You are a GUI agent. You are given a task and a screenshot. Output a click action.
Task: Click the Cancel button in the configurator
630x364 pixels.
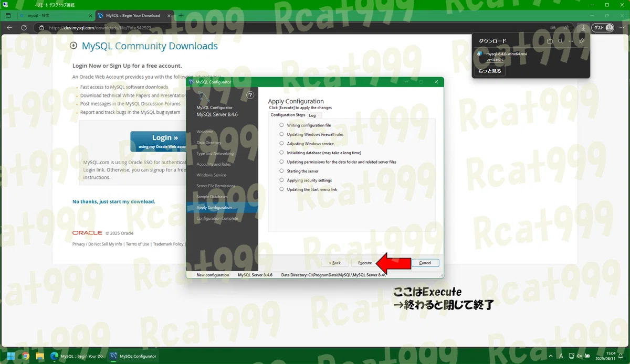(425, 263)
